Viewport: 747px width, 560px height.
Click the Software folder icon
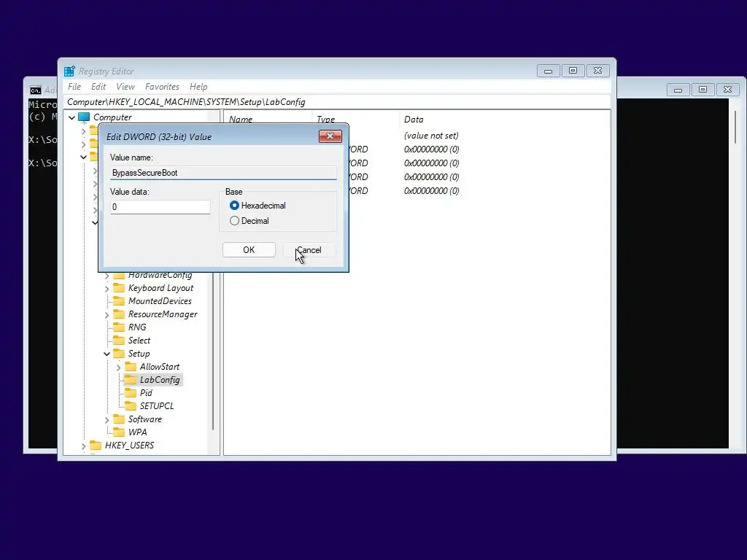(x=119, y=419)
